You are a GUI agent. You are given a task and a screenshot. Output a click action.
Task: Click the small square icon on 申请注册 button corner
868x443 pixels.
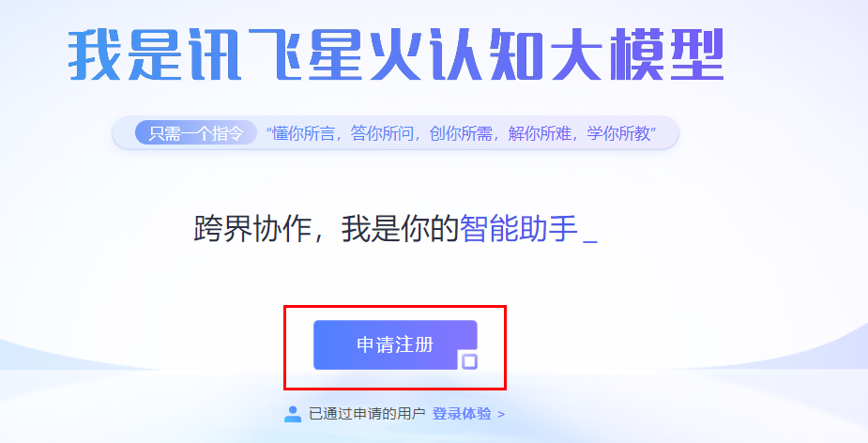click(x=469, y=361)
